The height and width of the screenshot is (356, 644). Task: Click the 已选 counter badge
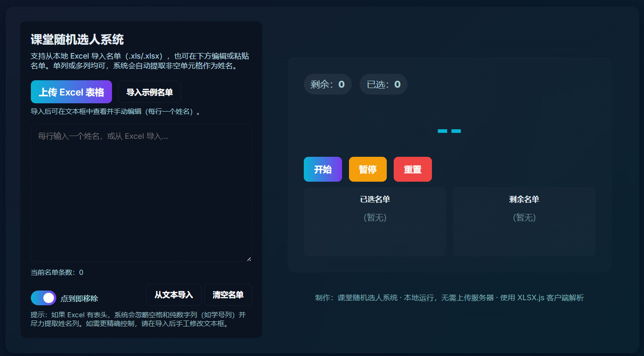click(383, 84)
